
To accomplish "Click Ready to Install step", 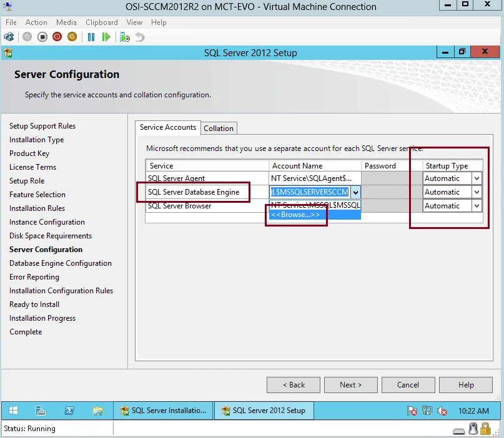I will tap(34, 304).
